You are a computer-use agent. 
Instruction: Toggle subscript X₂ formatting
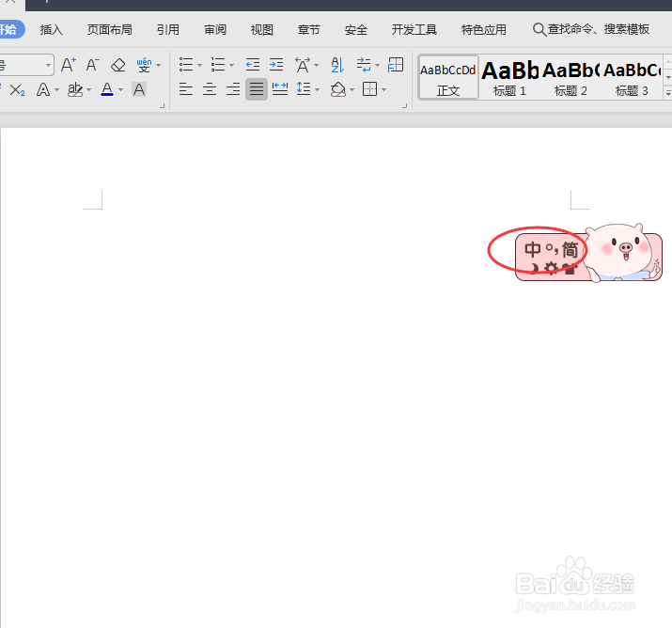tap(17, 90)
